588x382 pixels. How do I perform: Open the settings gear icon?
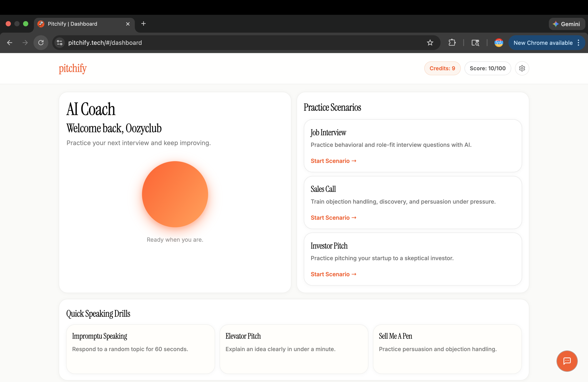(x=522, y=69)
